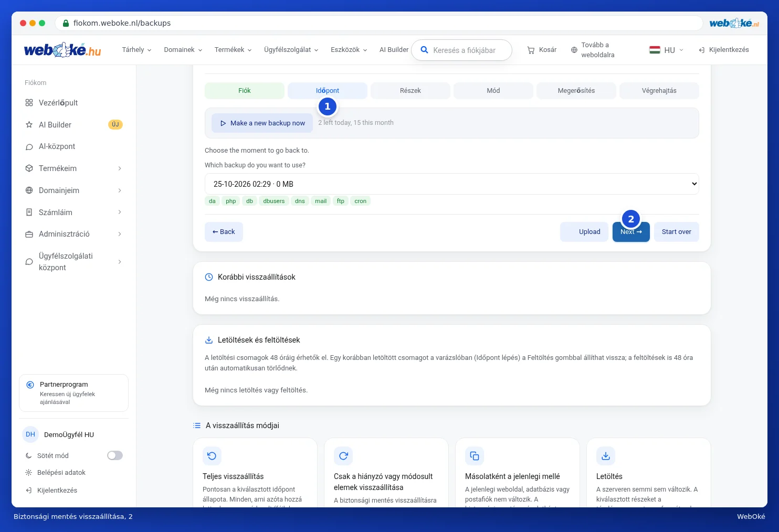Click the DH user avatar
The image size is (779, 532).
(x=30, y=434)
